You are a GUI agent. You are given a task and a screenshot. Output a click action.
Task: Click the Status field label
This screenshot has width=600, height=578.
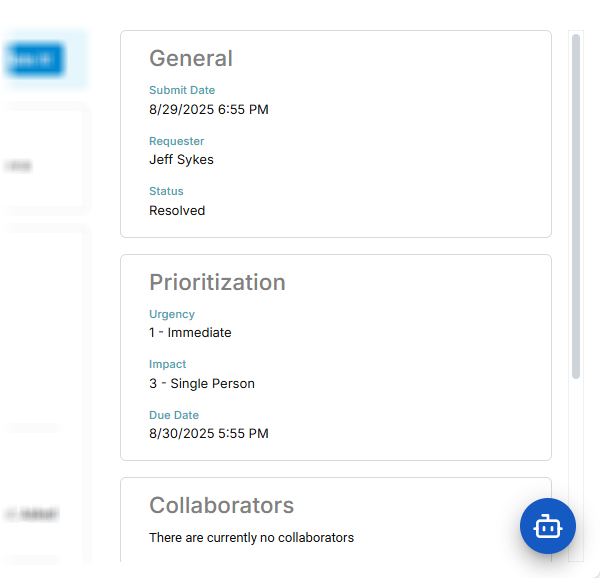pyautogui.click(x=166, y=191)
